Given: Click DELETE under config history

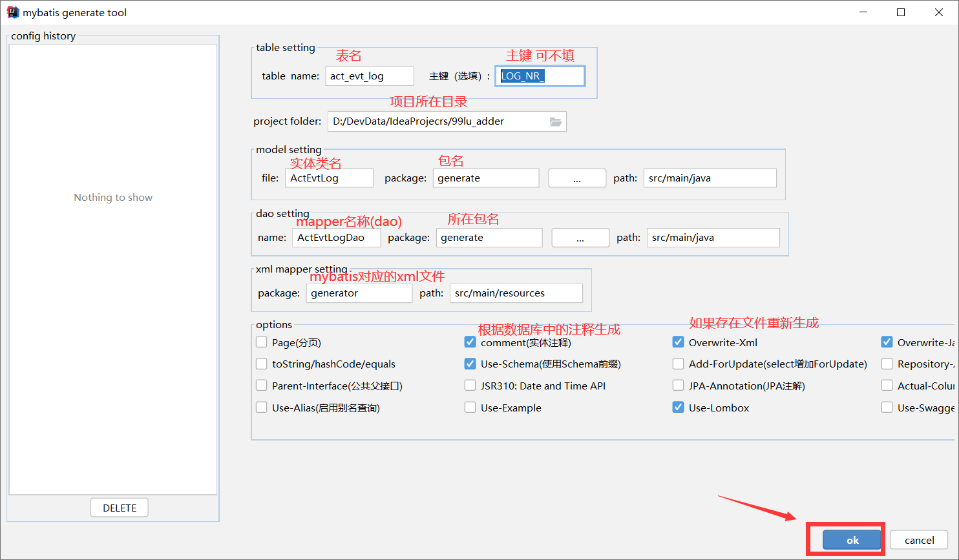Looking at the screenshot, I should [x=120, y=508].
